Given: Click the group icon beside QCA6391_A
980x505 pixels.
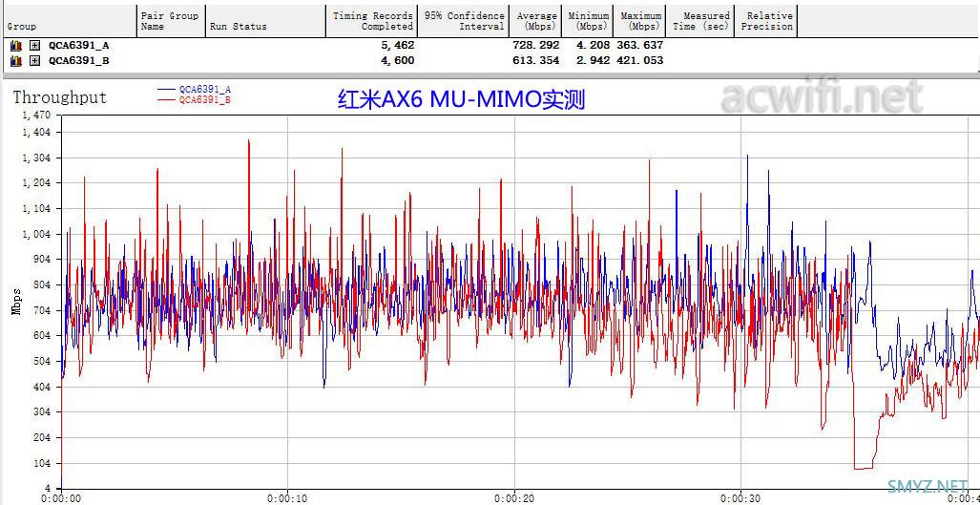Looking at the screenshot, I should [x=16, y=46].
